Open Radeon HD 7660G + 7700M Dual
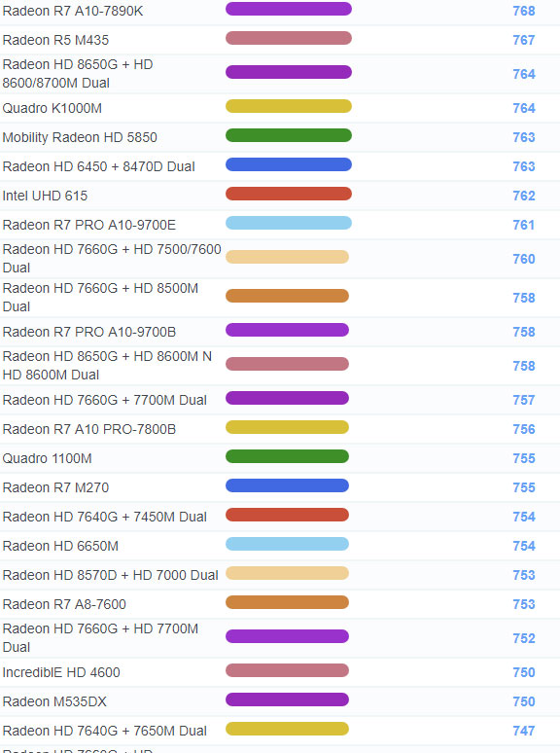Viewport: 560px width, 753px height. click(104, 400)
